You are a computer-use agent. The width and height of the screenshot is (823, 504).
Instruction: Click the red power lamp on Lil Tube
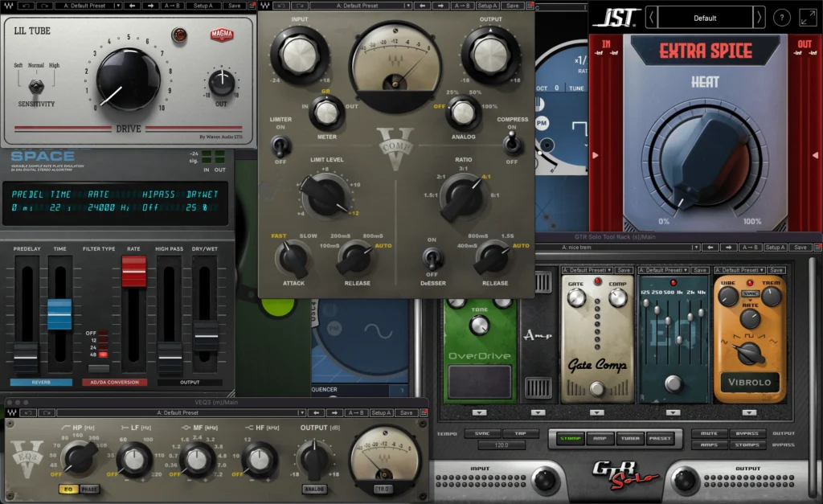pyautogui.click(x=179, y=35)
